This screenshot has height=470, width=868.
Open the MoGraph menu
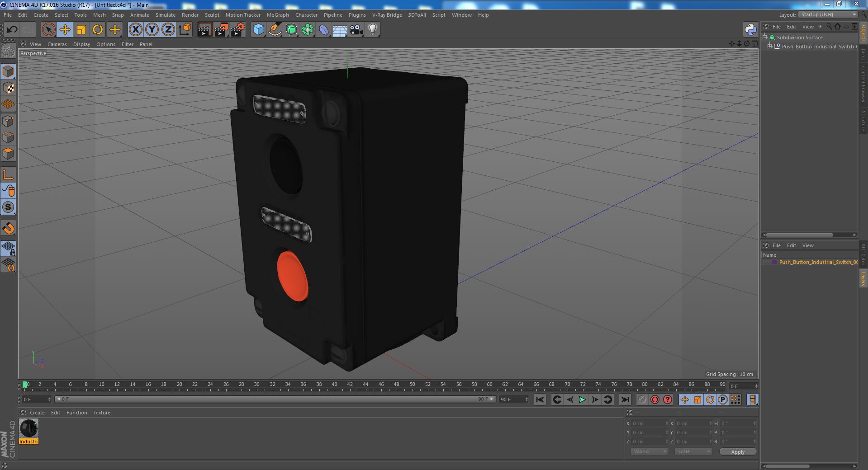click(278, 15)
